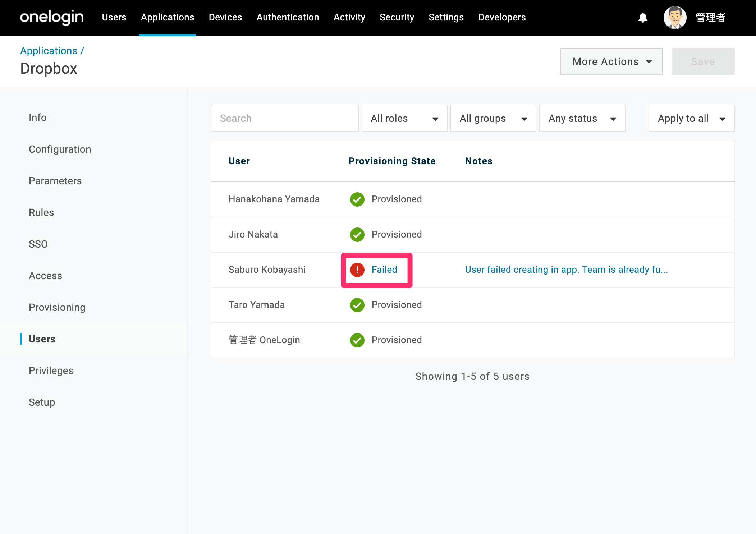Open the Security menu
This screenshot has height=534, width=756.
tap(397, 17)
